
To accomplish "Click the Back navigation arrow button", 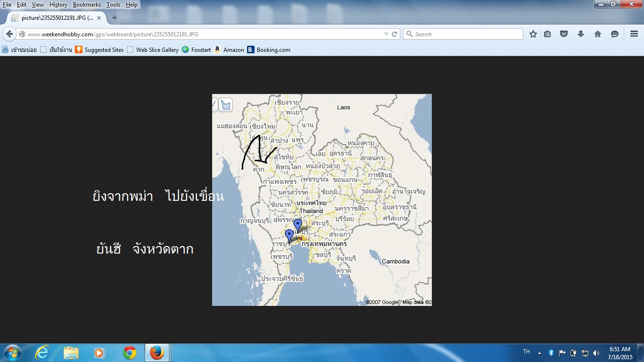I will pos(9,34).
